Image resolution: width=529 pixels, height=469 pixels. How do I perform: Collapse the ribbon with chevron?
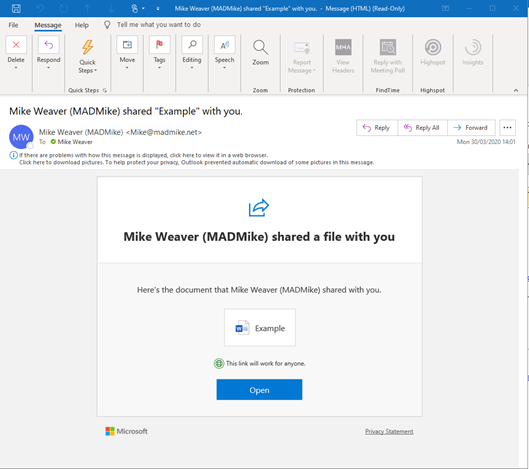pyautogui.click(x=516, y=90)
